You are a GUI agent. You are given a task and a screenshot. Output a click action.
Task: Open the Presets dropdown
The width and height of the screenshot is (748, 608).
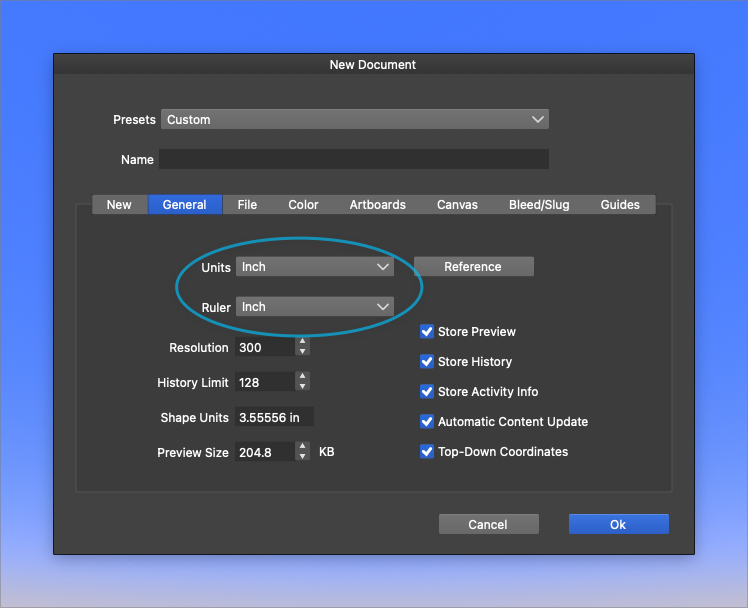pos(354,120)
